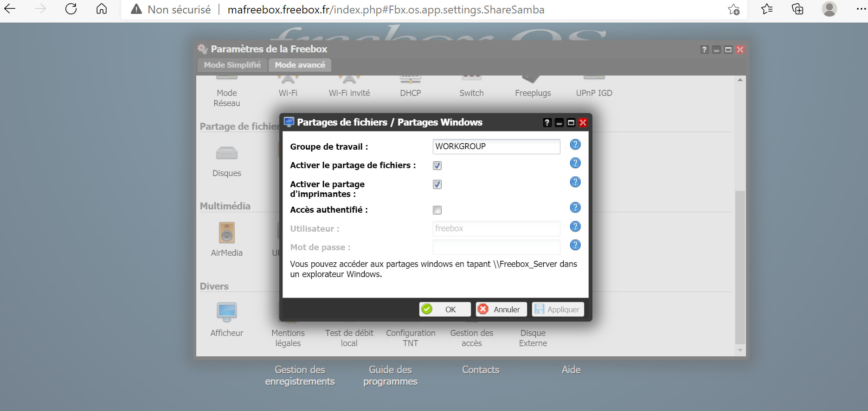
Task: Add this page to favorites
Action: [x=734, y=9]
